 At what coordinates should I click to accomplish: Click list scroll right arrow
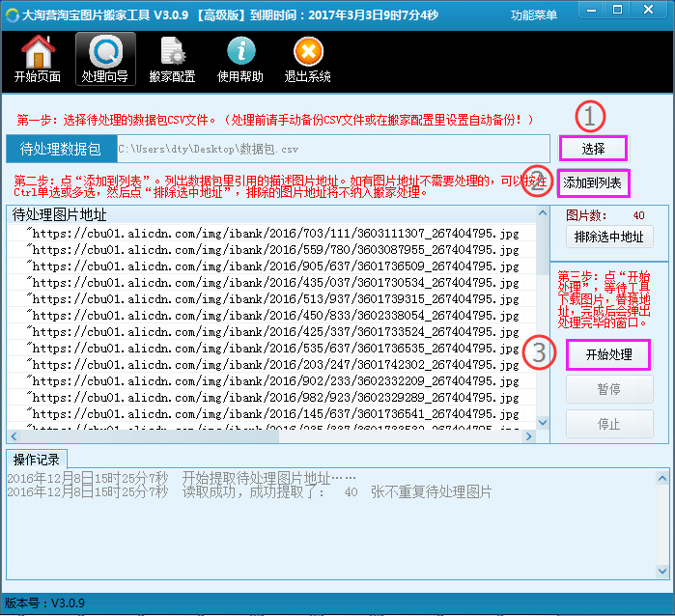click(x=528, y=436)
